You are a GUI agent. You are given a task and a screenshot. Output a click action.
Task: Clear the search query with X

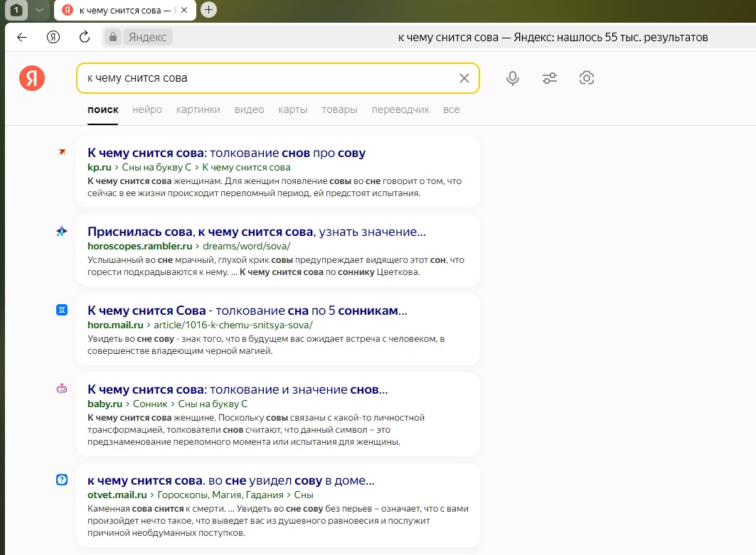pyautogui.click(x=464, y=78)
